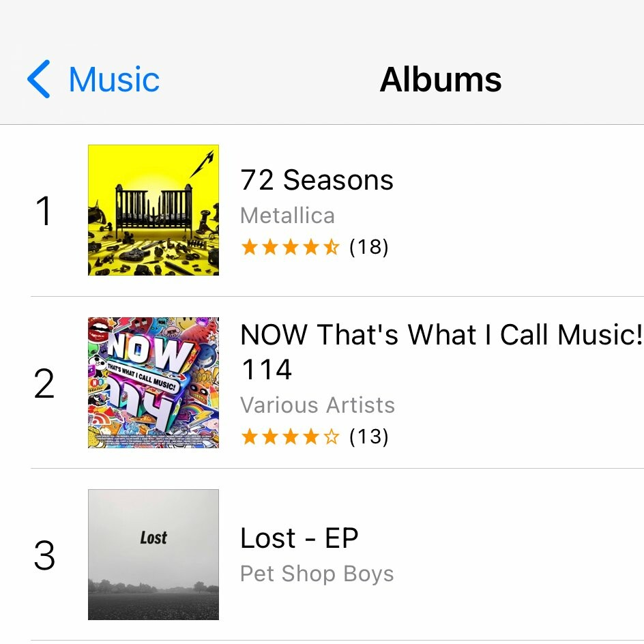Open the 72 Seasons yellow album cover

[x=153, y=210]
